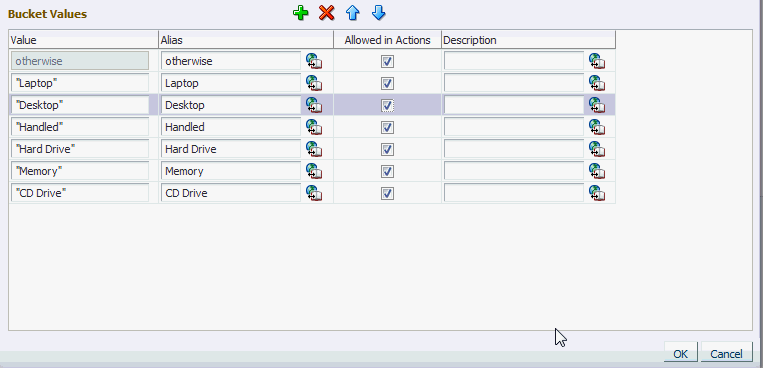763x368 pixels.
Task: Click the red X Delete Bucket Value icon
Action: point(327,13)
